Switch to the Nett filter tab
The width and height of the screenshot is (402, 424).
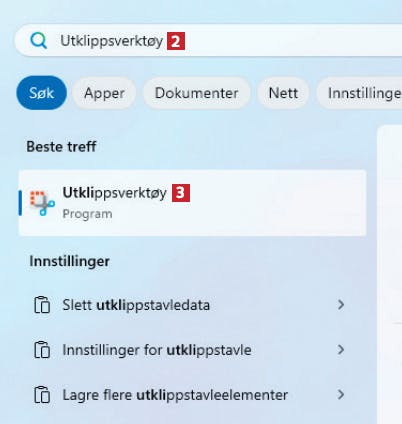click(283, 93)
